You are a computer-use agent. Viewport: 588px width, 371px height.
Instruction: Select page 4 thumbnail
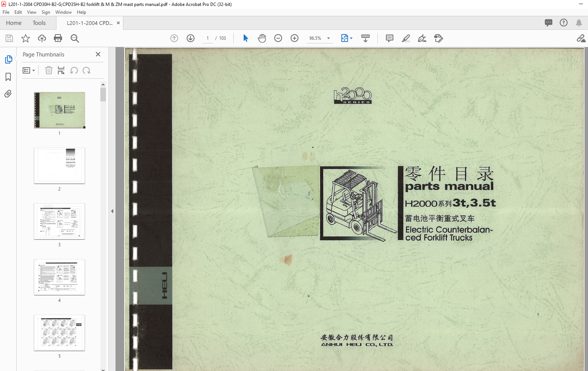click(59, 277)
